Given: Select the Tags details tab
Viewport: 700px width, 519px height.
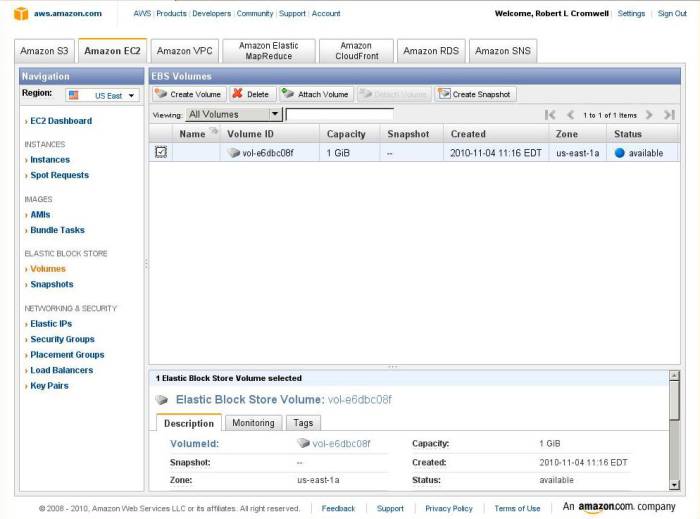Looking at the screenshot, I should 303,423.
